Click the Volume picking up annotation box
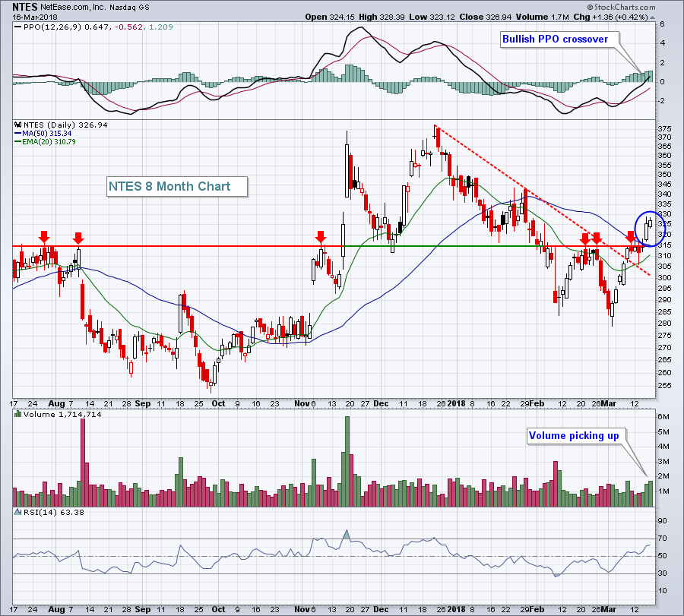684x616 pixels. pyautogui.click(x=576, y=435)
